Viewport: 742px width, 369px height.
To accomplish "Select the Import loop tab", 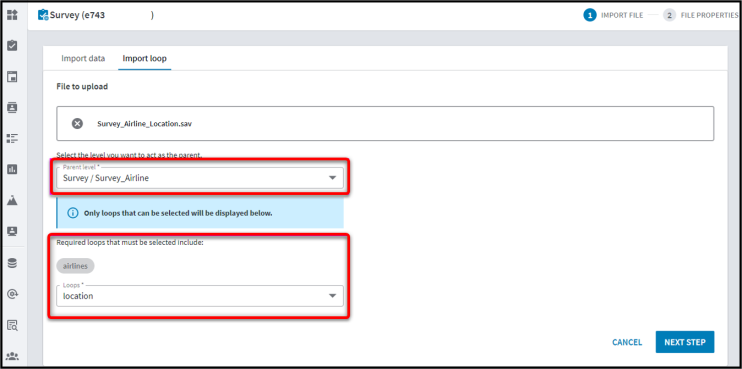I will click(144, 59).
